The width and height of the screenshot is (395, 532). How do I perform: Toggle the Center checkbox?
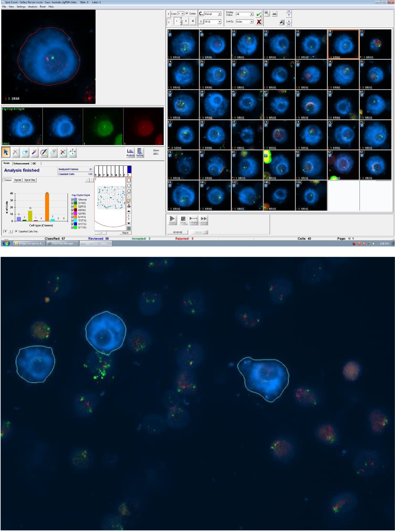[x=187, y=14]
